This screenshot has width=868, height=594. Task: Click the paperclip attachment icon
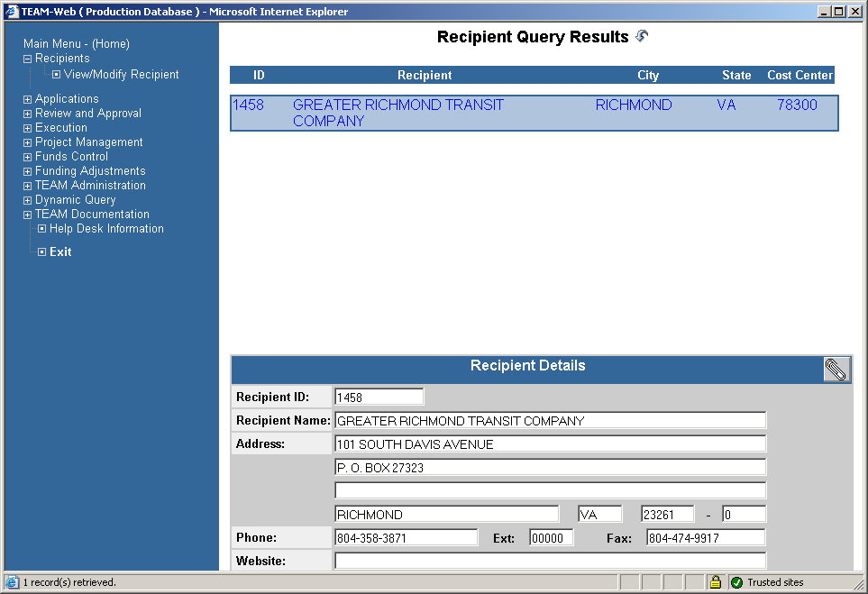[x=836, y=370]
